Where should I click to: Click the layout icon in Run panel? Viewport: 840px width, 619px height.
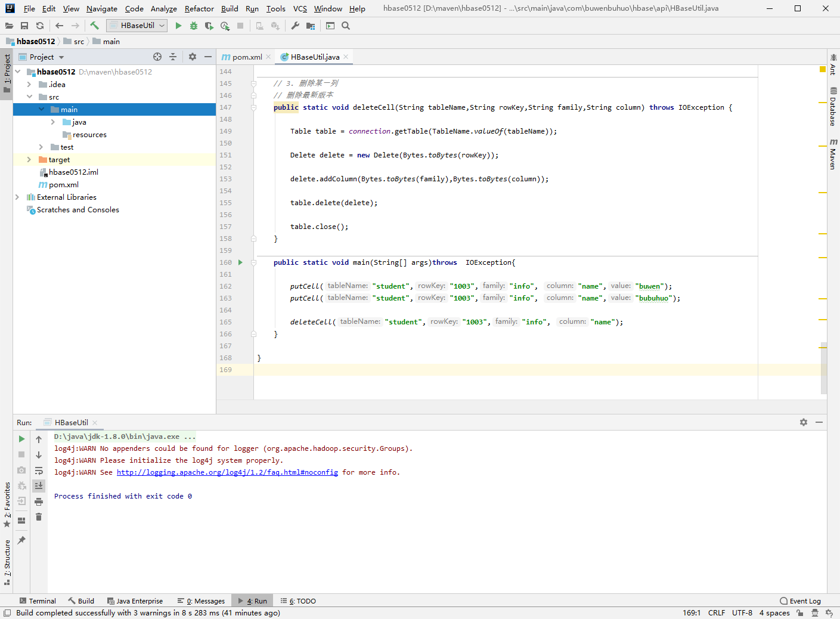[x=21, y=521]
